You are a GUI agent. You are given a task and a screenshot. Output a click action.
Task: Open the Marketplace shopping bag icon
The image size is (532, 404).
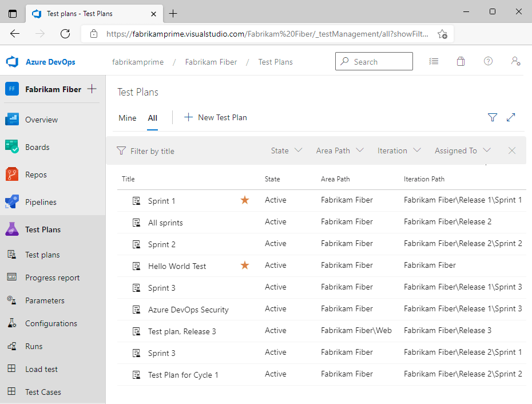pos(460,61)
